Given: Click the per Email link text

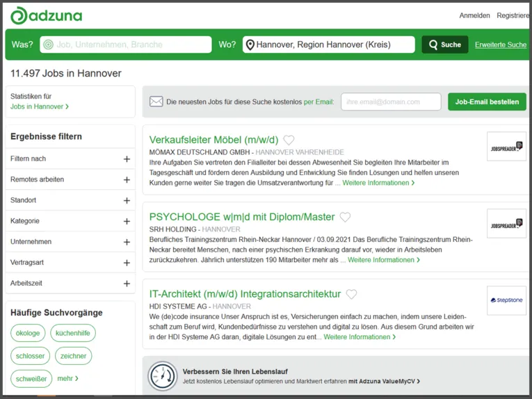Looking at the screenshot, I should pos(319,101).
